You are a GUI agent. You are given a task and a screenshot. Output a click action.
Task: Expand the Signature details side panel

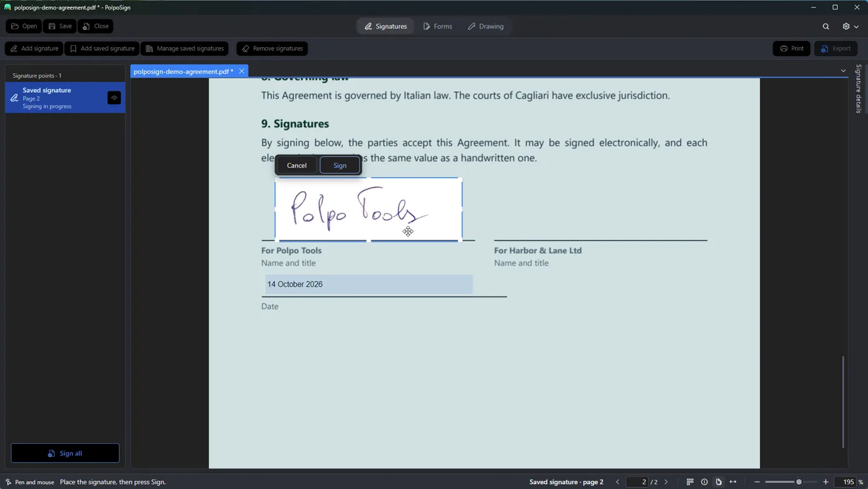859,89
